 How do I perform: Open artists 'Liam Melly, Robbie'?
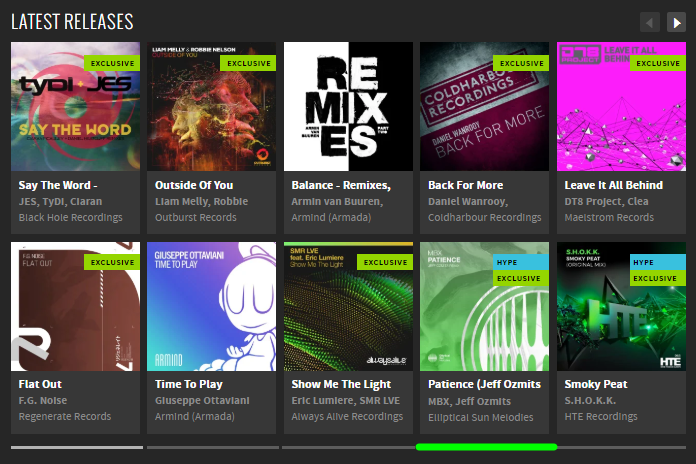[202, 202]
